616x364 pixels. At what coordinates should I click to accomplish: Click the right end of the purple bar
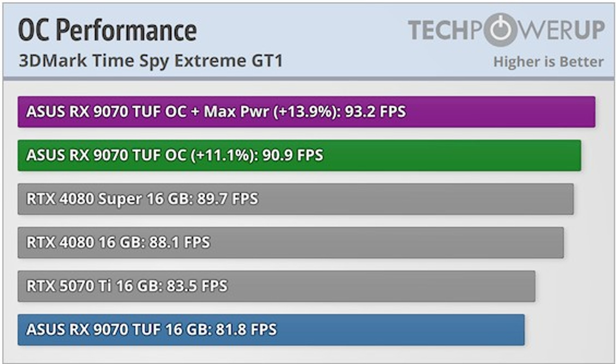pos(592,112)
